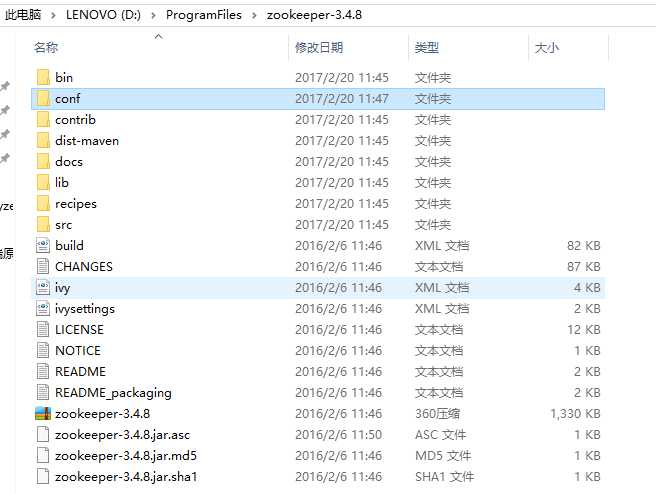This screenshot has height=494, width=656.
Task: Expand breadcrumb arrow after ProgramFiles
Action: coord(254,15)
